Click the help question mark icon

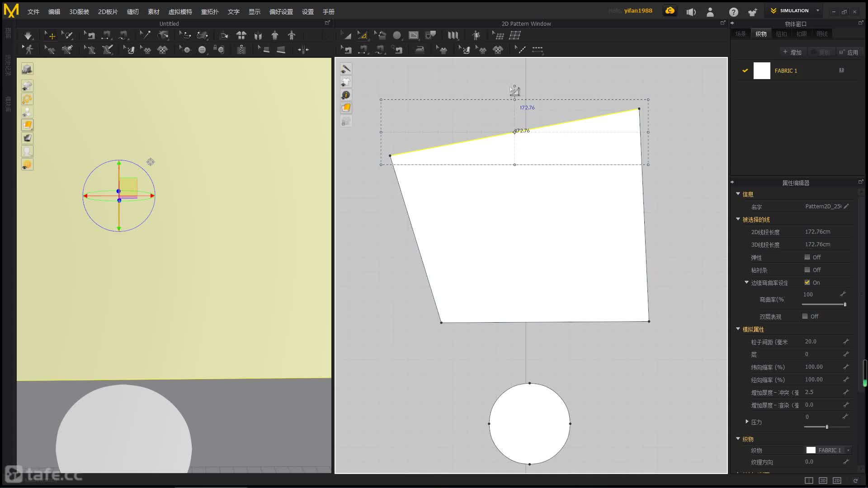(733, 12)
